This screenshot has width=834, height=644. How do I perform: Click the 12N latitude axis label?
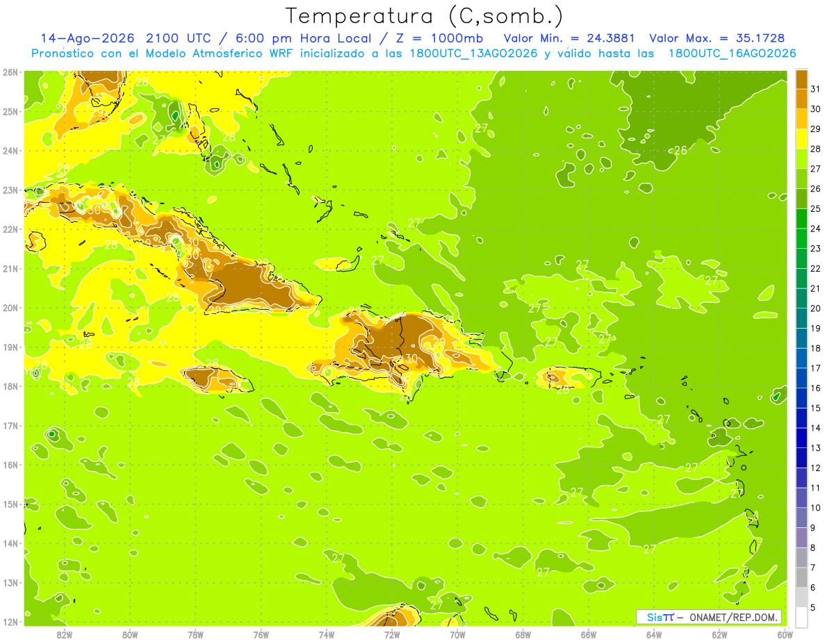click(x=10, y=622)
